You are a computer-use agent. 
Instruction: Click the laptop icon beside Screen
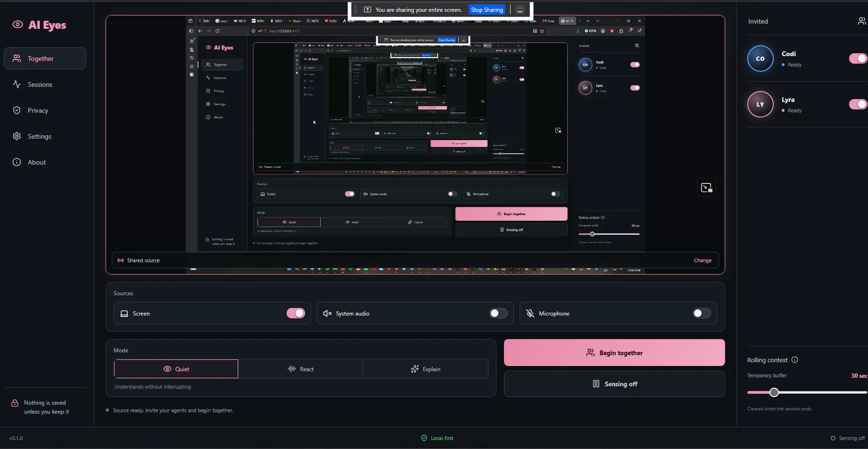(x=124, y=314)
